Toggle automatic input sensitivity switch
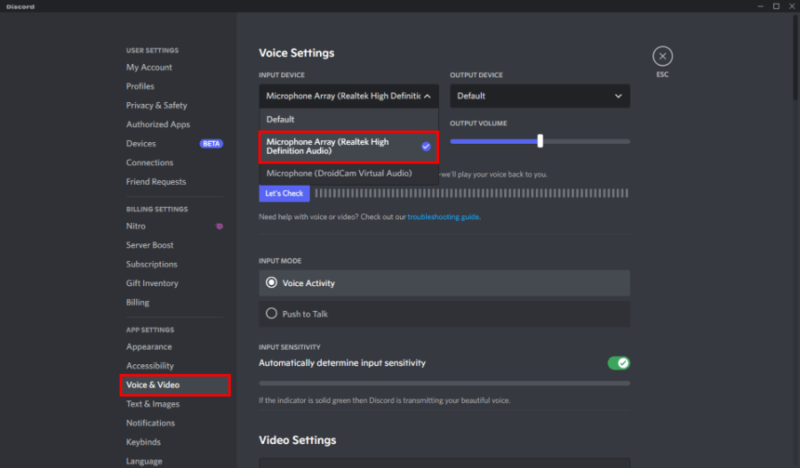Screen dimensions: 800x468 (x=618, y=363)
